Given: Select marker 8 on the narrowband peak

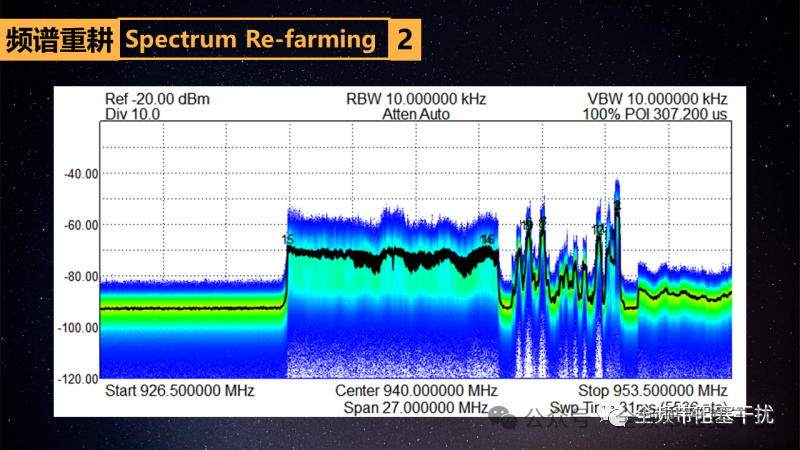Looking at the screenshot, I should tap(542, 222).
